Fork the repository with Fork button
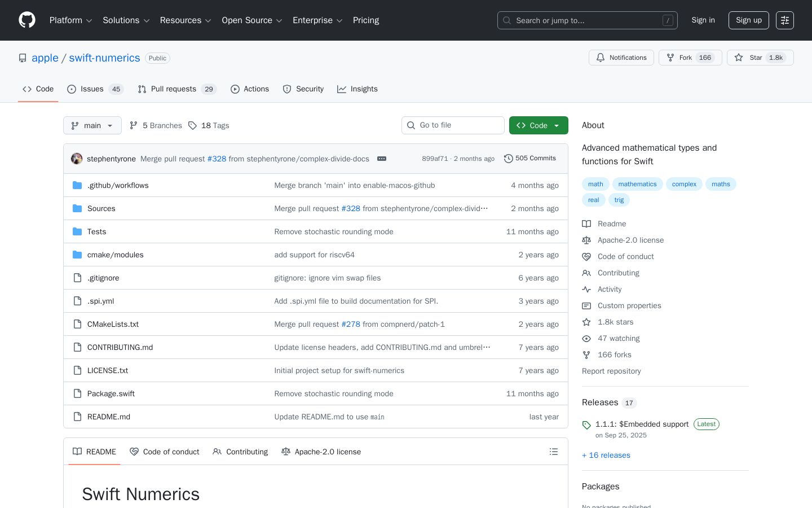 (690, 58)
